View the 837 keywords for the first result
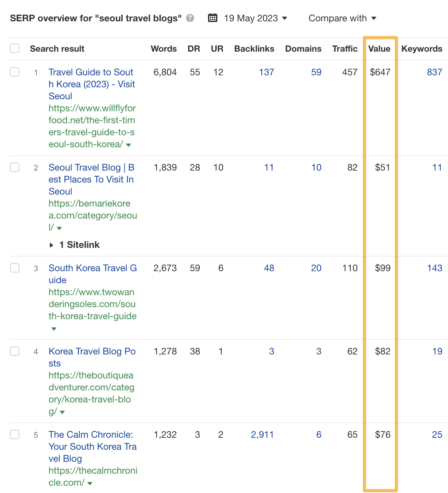This screenshot has height=493, width=448. (x=434, y=72)
